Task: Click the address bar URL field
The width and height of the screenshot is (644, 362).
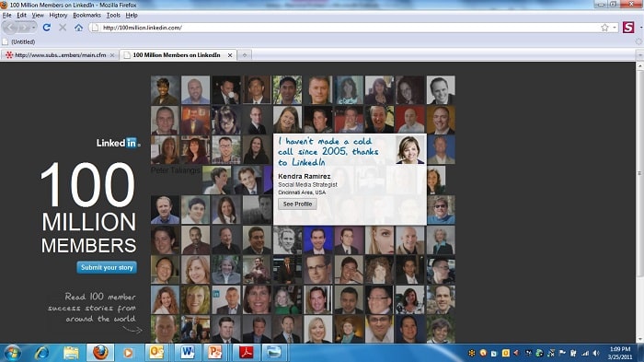Action: tap(349, 28)
